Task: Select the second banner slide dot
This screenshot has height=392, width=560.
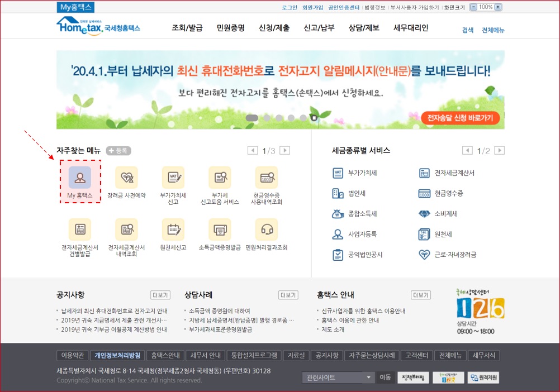Action: coord(267,118)
